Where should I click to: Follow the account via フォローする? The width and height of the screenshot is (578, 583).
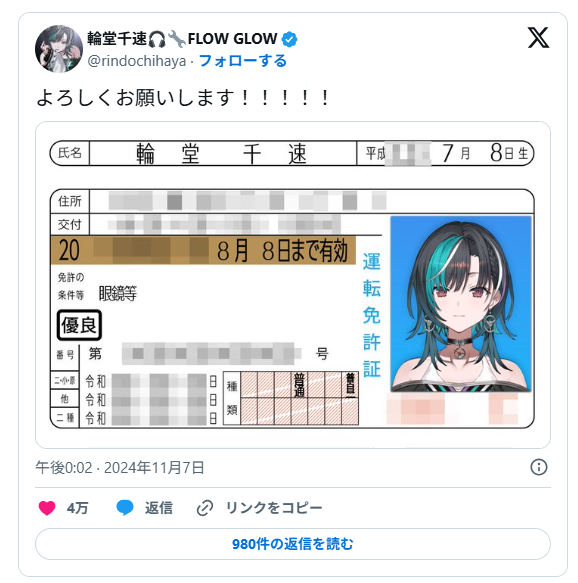pos(243,61)
